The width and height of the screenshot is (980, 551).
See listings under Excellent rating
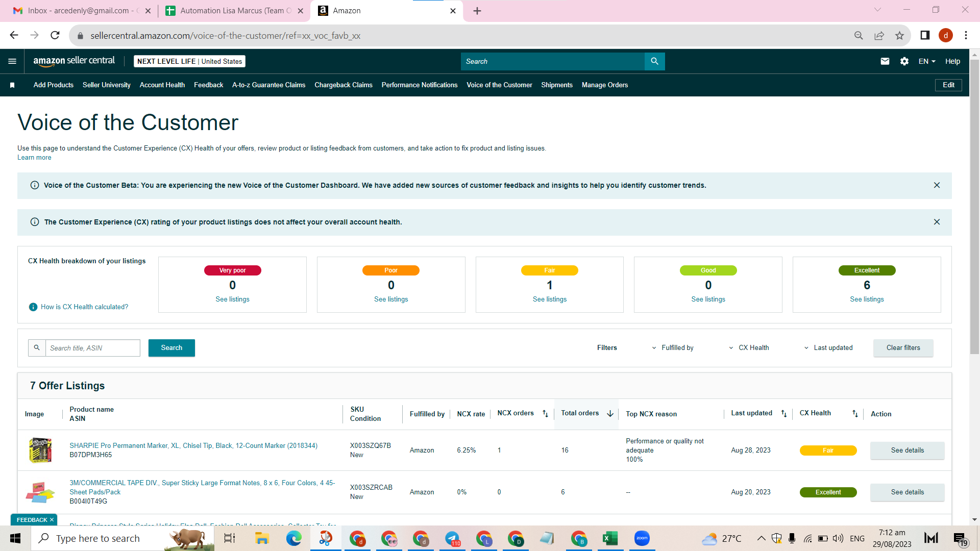(867, 299)
